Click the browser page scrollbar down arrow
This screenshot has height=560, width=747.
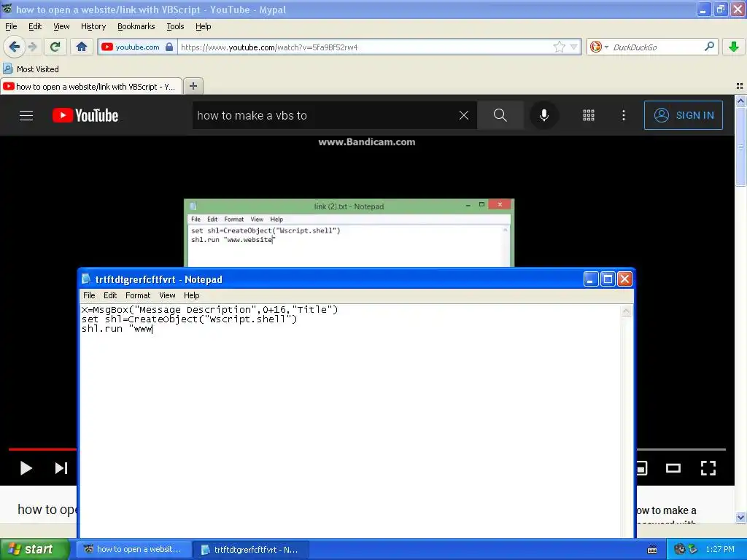point(740,517)
